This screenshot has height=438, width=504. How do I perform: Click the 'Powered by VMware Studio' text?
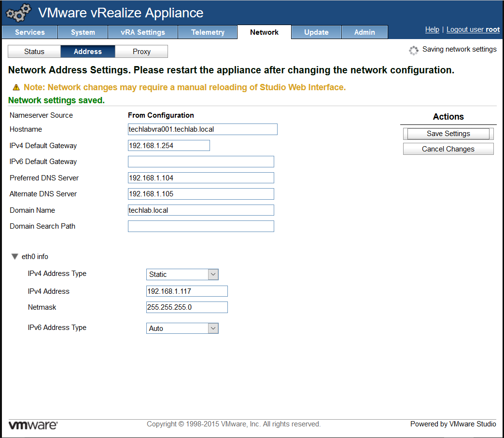pos(453,424)
